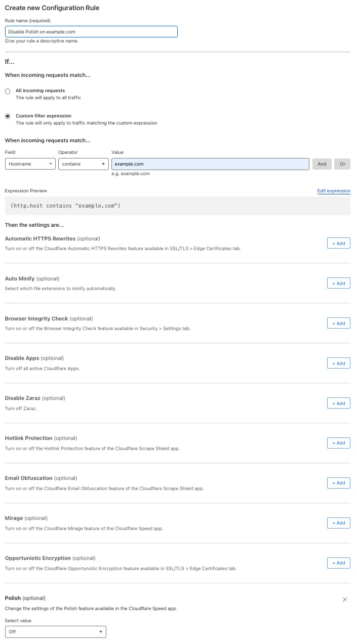Screen dimensions: 357x644
Task: Add Email Obfuscation setting
Action: coord(338,483)
